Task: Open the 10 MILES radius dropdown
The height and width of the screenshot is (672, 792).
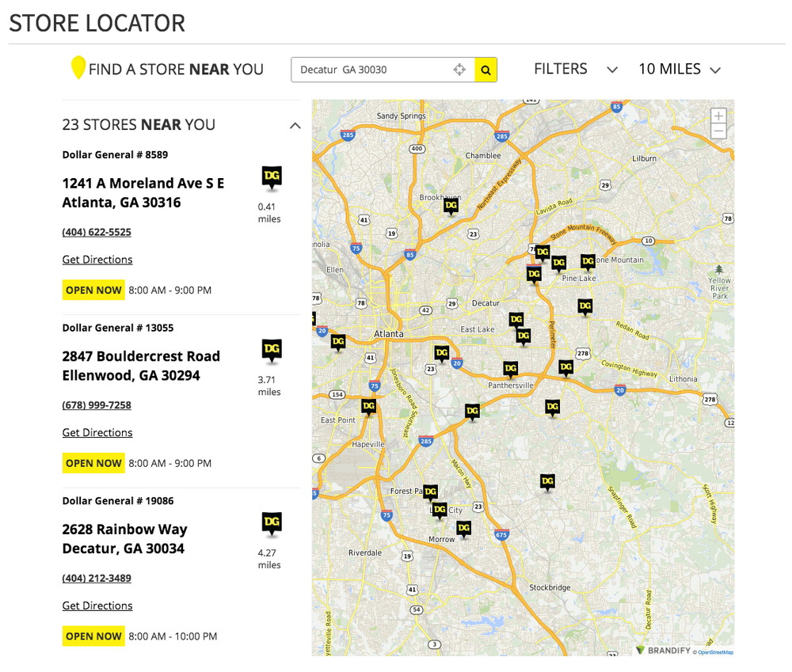Action: 680,69
